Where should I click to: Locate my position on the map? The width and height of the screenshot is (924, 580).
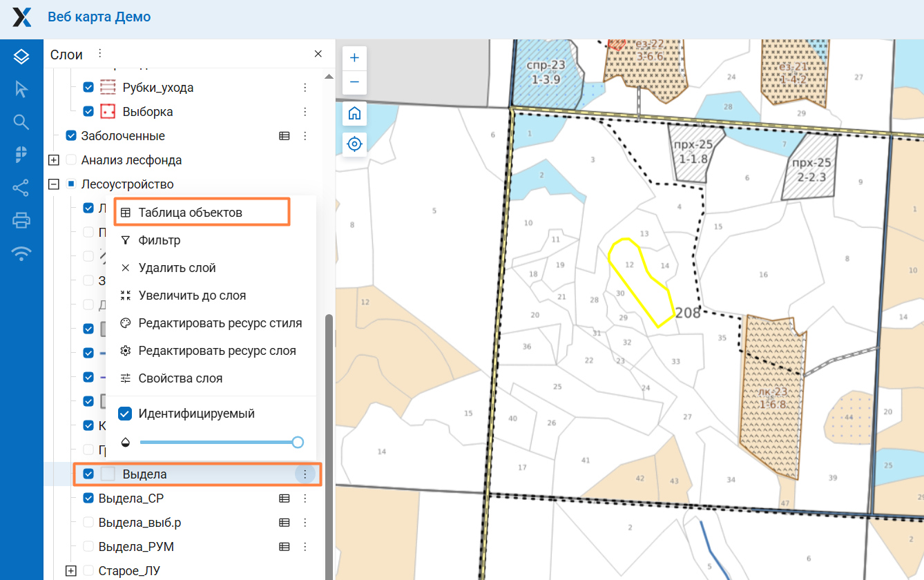[354, 144]
